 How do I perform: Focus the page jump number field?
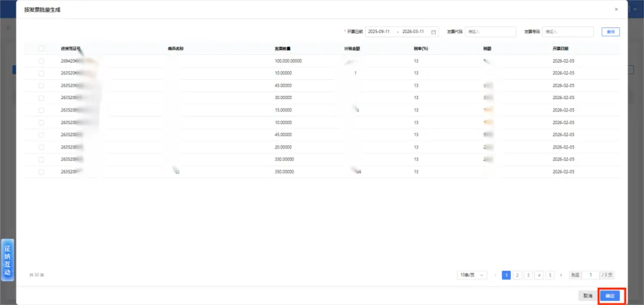[x=590, y=275]
